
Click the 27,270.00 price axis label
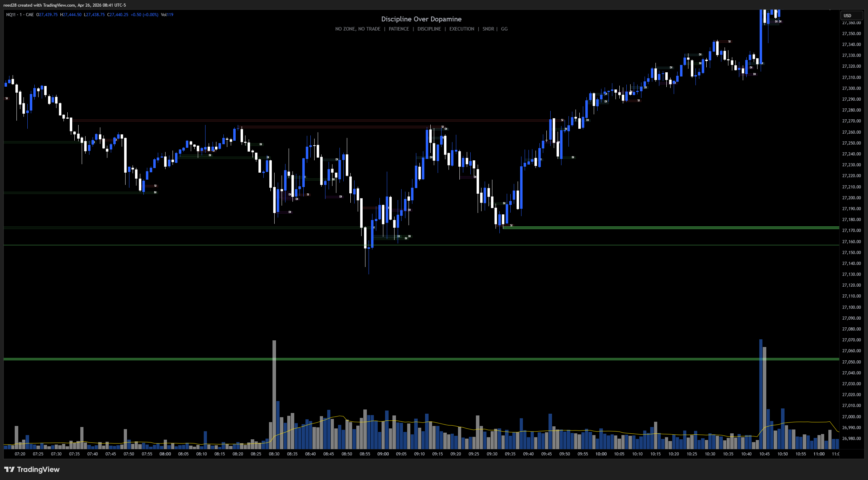[x=852, y=121]
